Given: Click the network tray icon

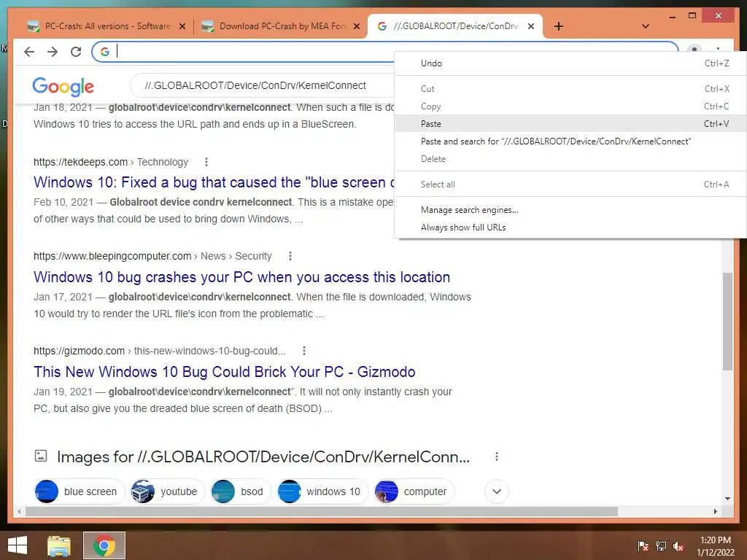Looking at the screenshot, I should click(x=661, y=545).
